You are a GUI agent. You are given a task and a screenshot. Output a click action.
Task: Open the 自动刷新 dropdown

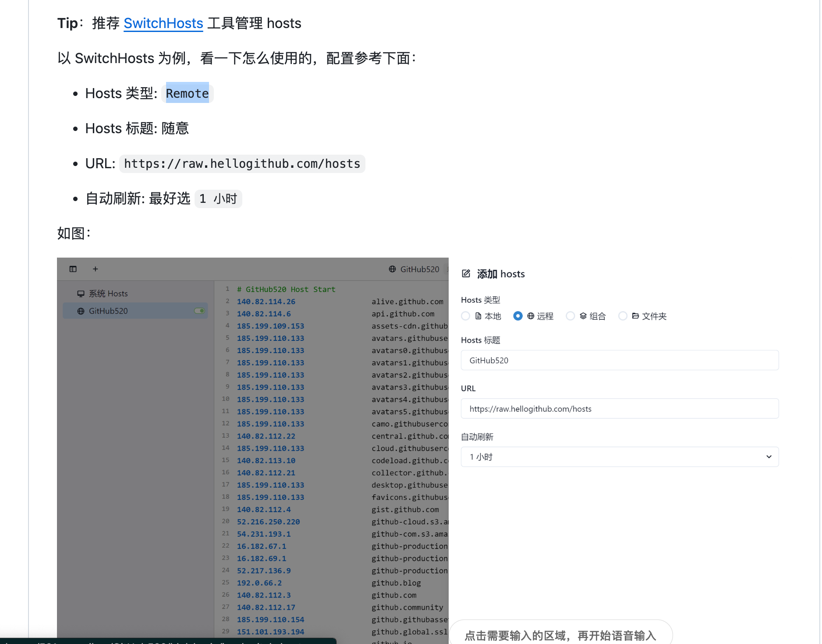tap(620, 457)
